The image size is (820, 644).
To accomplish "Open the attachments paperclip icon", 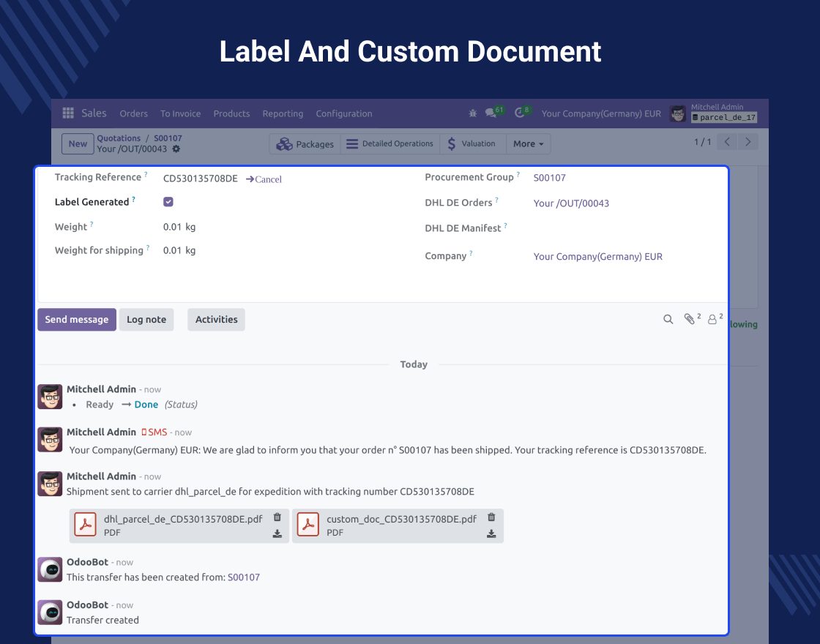I will [690, 319].
